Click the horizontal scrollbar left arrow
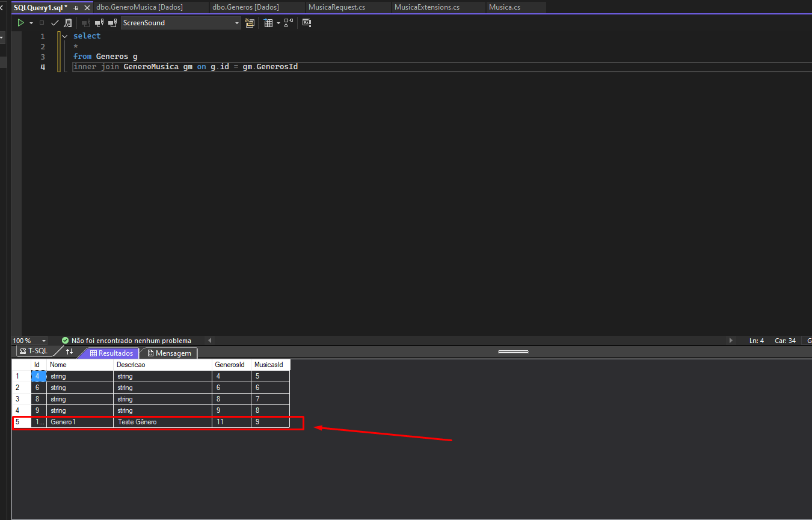Screen dimensions: 812x520 click(209, 341)
